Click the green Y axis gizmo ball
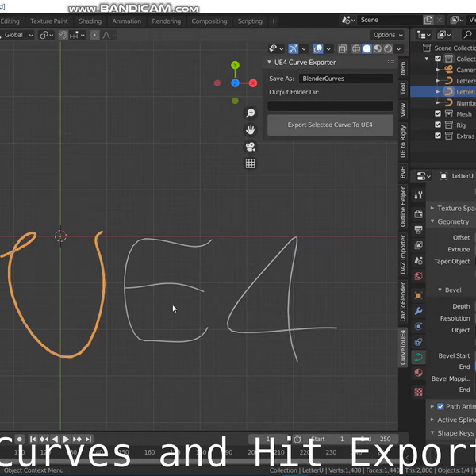 click(235, 65)
